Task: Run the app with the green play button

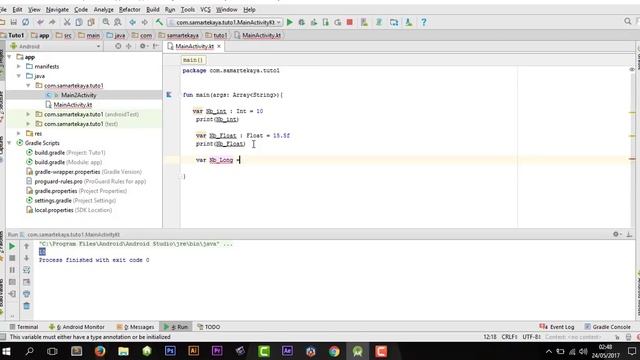Action: [x=290, y=22]
